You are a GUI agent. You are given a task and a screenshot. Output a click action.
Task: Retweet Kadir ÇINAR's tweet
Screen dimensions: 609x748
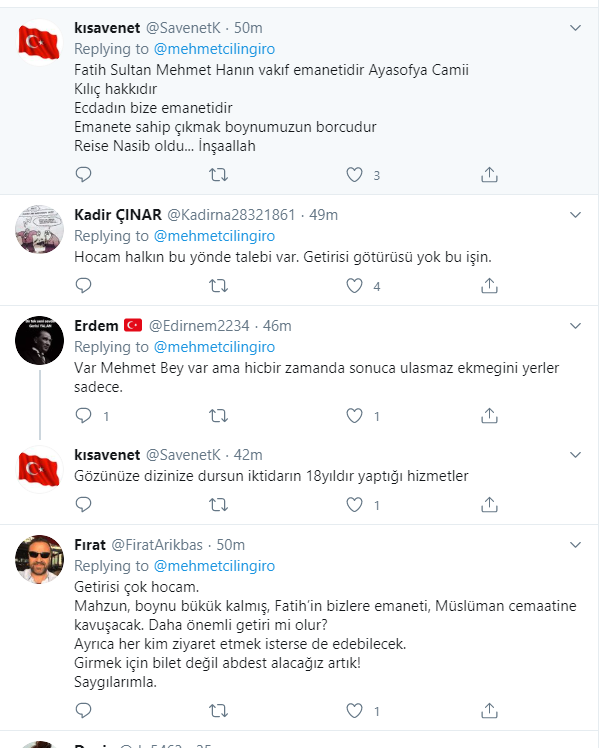click(x=217, y=286)
